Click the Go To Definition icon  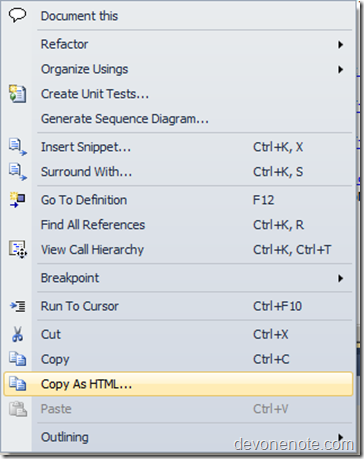click(17, 200)
